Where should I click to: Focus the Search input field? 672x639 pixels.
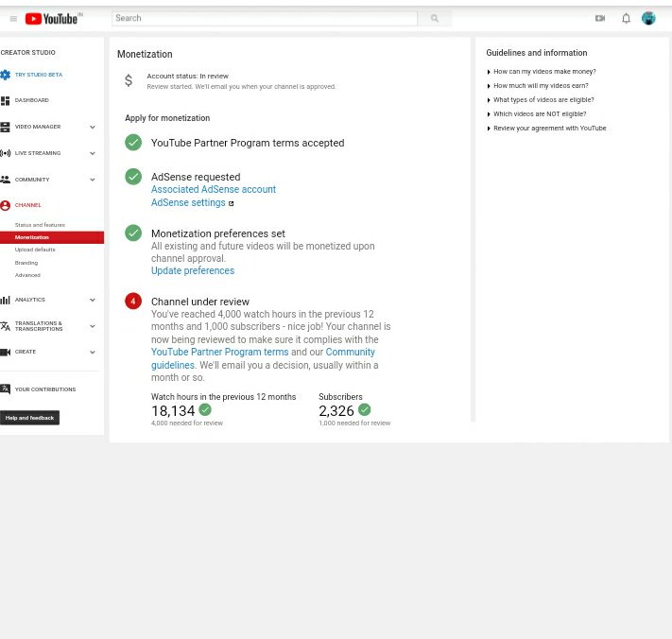coord(265,18)
